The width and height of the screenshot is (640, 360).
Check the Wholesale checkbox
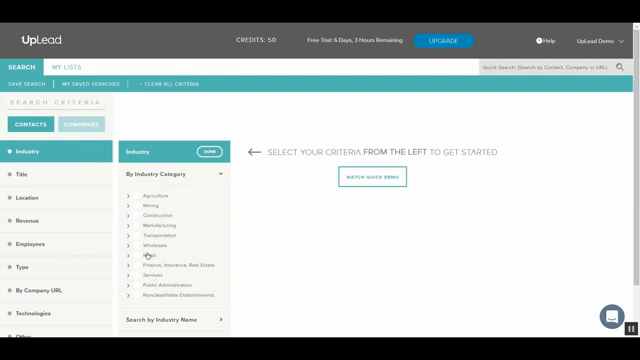(137, 245)
